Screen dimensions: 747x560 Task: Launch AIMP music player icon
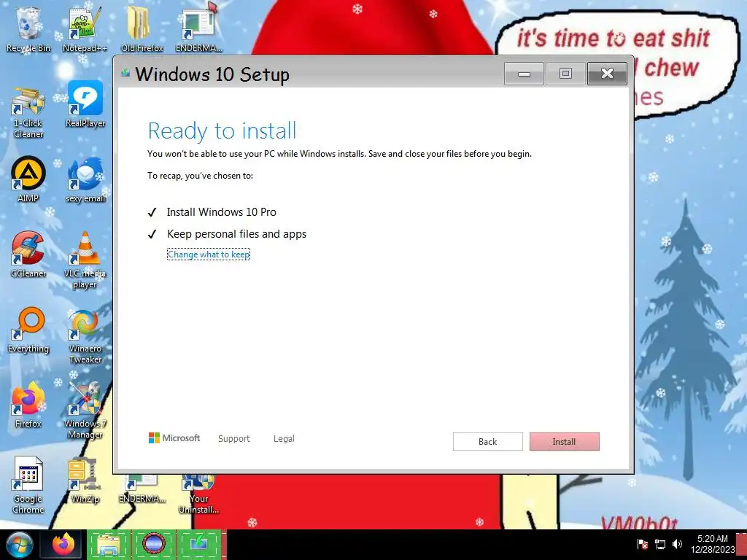click(x=28, y=179)
